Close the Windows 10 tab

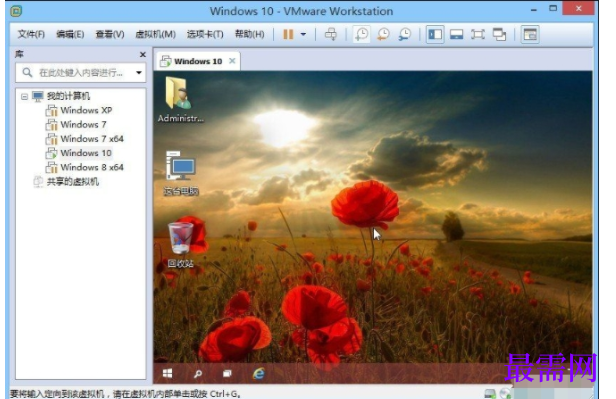[232, 61]
